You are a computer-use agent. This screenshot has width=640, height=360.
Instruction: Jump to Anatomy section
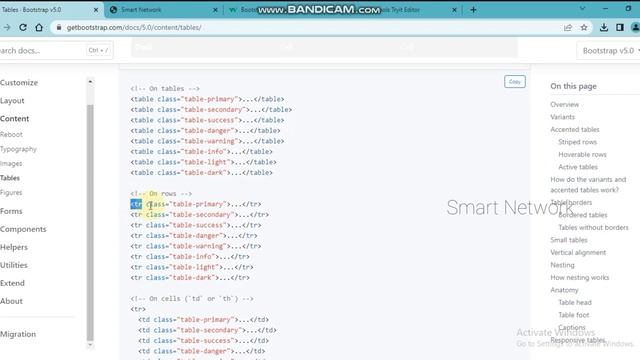[x=564, y=290]
